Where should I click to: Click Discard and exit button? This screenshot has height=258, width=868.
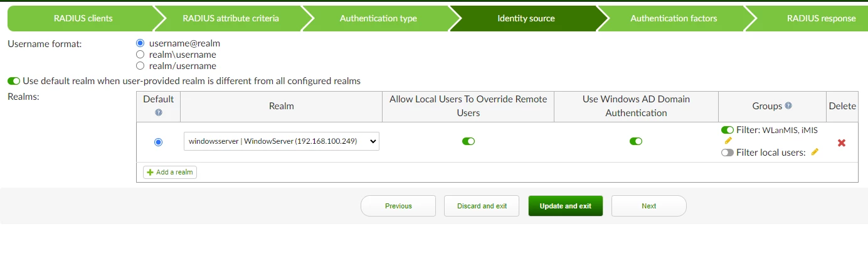pos(482,206)
